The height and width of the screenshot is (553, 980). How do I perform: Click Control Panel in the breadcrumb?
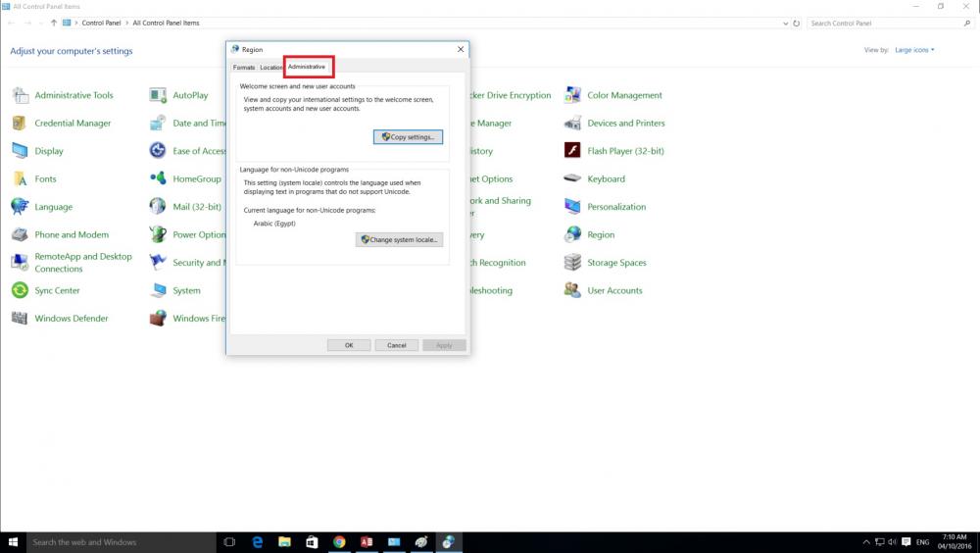101,24
